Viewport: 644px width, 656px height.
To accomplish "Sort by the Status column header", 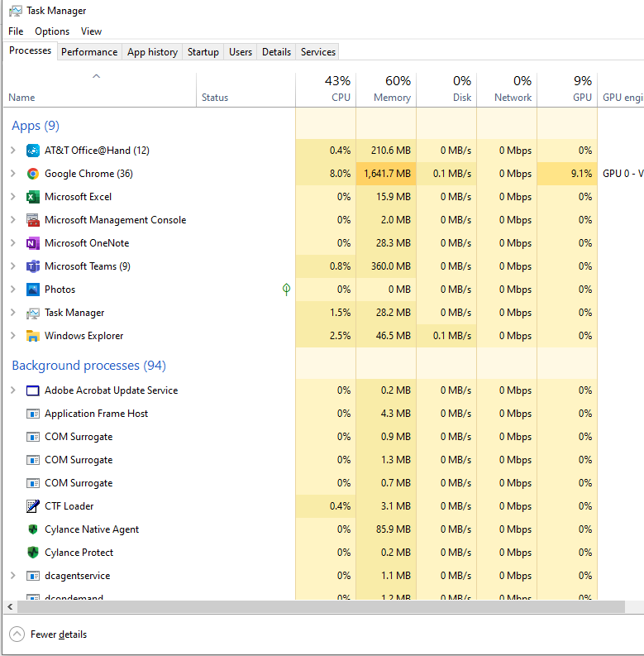I will pos(246,90).
